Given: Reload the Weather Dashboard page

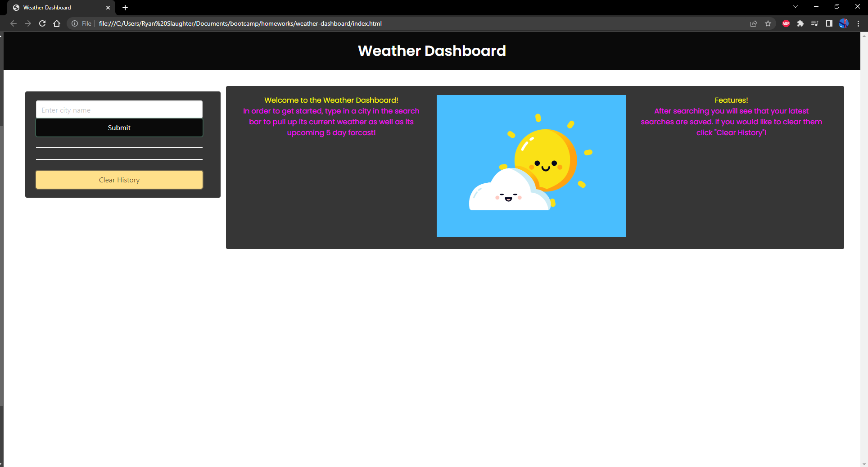Looking at the screenshot, I should [42, 23].
